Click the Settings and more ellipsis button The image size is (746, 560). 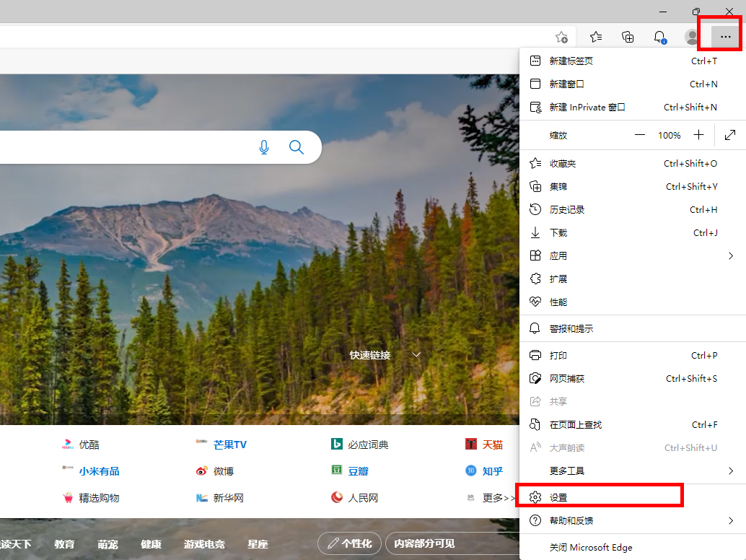[725, 37]
